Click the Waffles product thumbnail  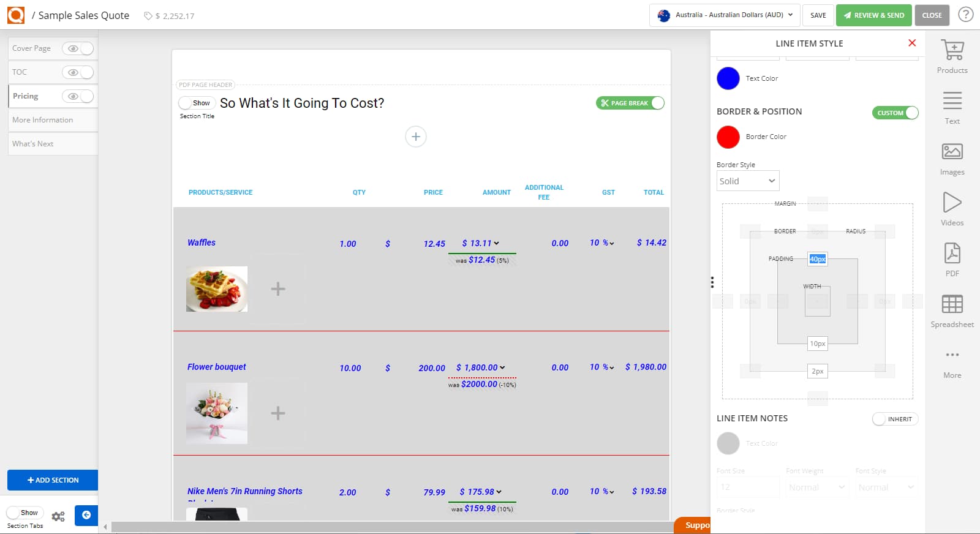pos(217,289)
